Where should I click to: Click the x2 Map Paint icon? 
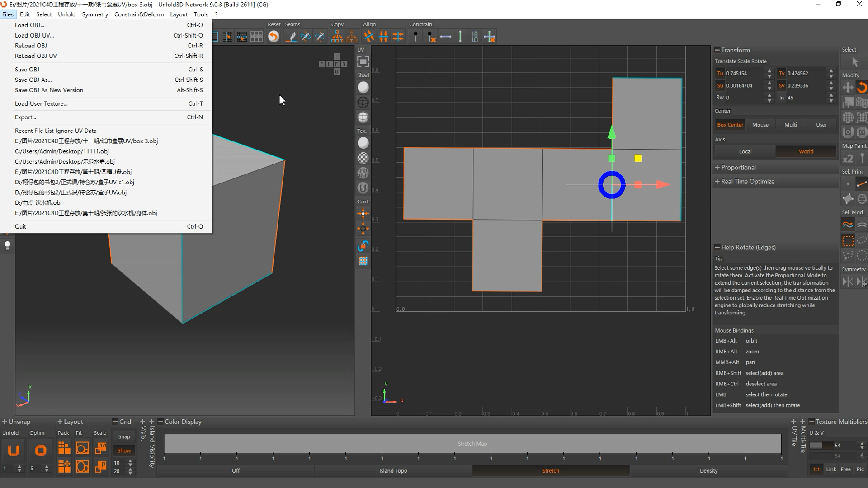tap(848, 159)
